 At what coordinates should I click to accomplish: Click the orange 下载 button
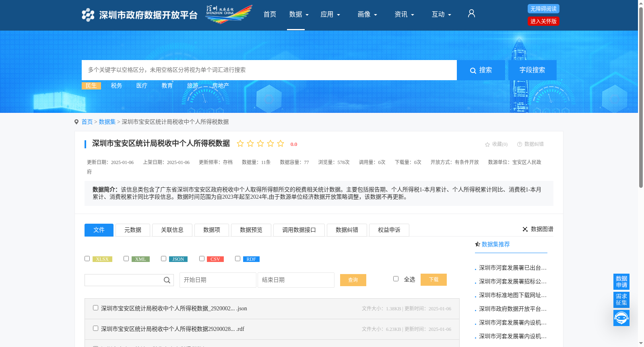(x=433, y=280)
